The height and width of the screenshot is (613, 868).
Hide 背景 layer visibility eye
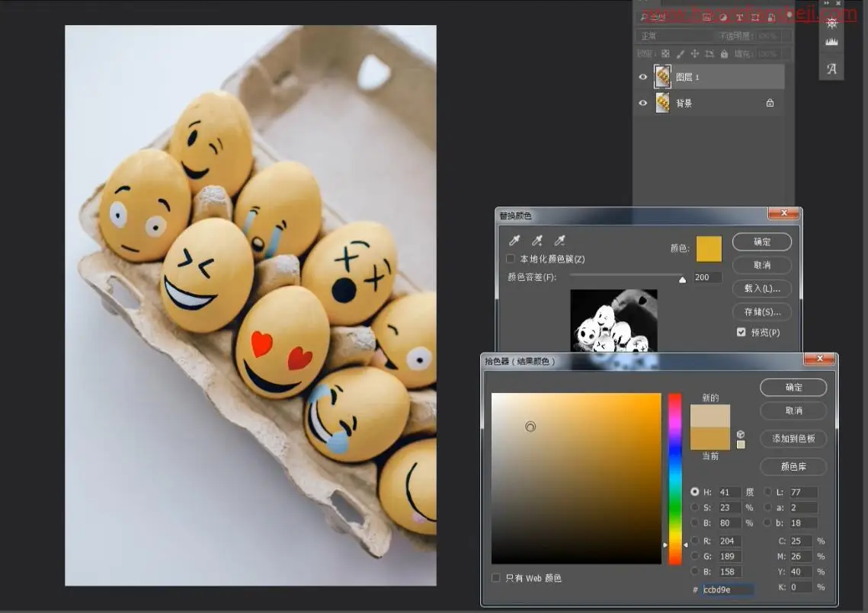pos(642,103)
